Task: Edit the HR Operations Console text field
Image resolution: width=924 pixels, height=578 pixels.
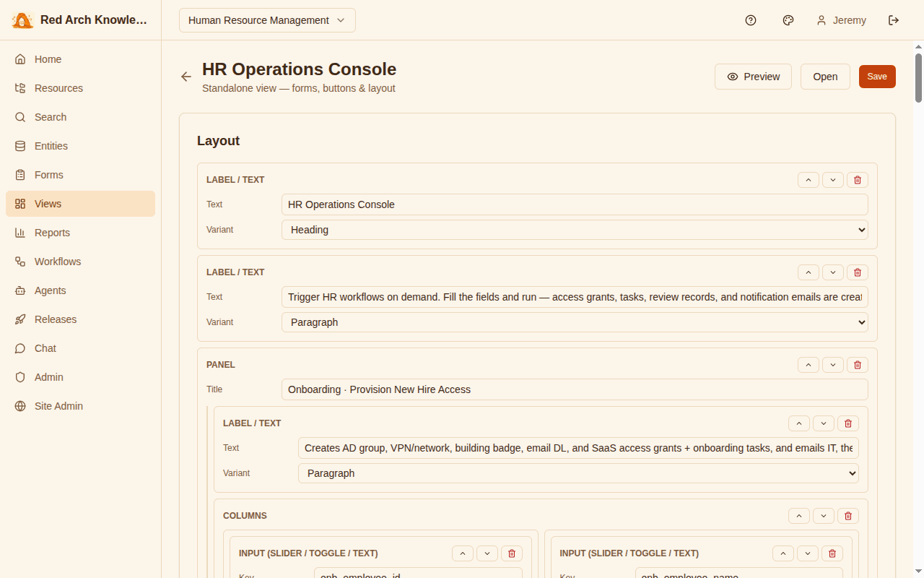Action: pos(575,204)
